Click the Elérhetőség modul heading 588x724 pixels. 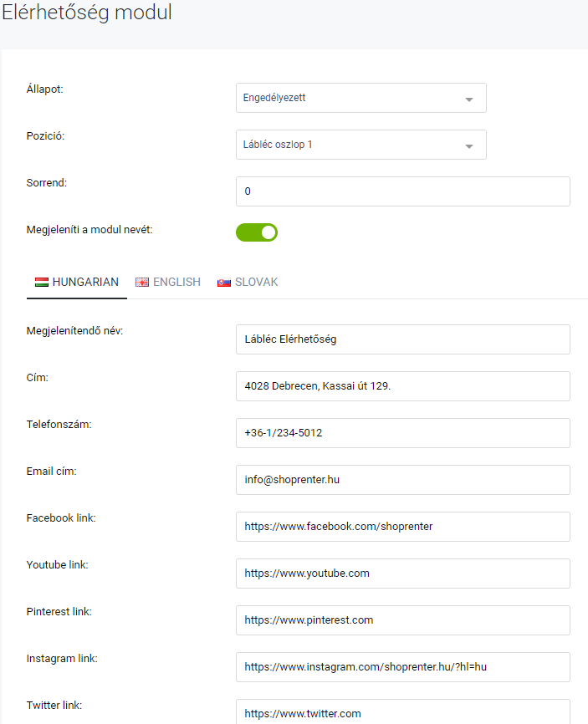(86, 13)
